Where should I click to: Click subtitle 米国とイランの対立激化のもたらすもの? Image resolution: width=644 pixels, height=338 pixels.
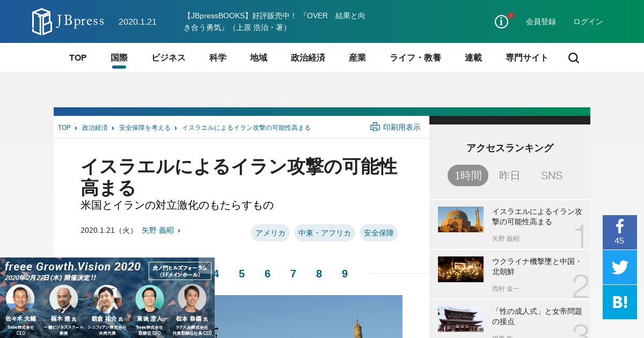coord(177,205)
